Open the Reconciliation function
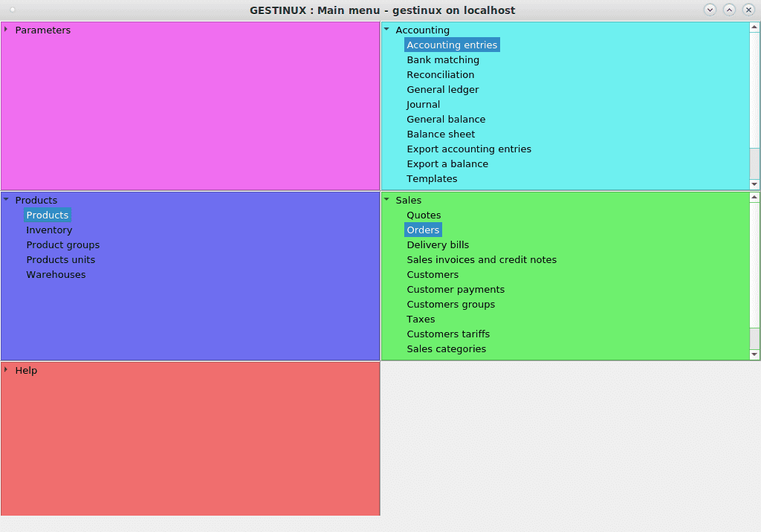This screenshot has width=761, height=532. 440,74
